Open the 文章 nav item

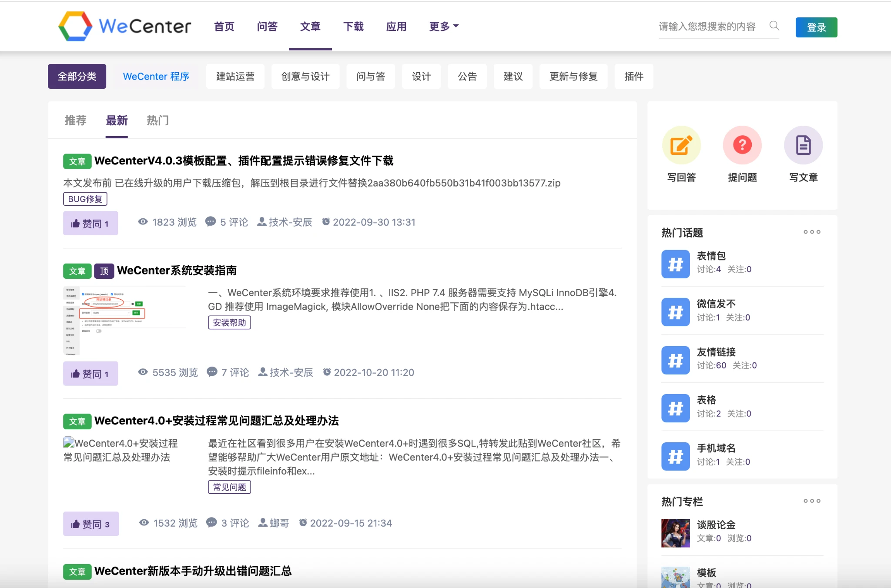pyautogui.click(x=310, y=27)
